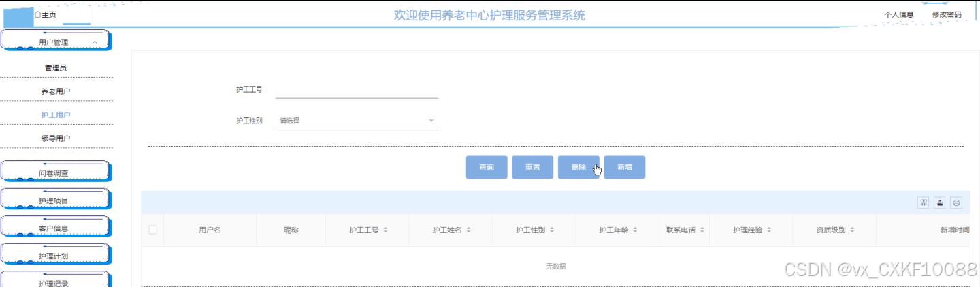Select 管理员 in the sidebar
The width and height of the screenshot is (980, 287).
point(56,67)
